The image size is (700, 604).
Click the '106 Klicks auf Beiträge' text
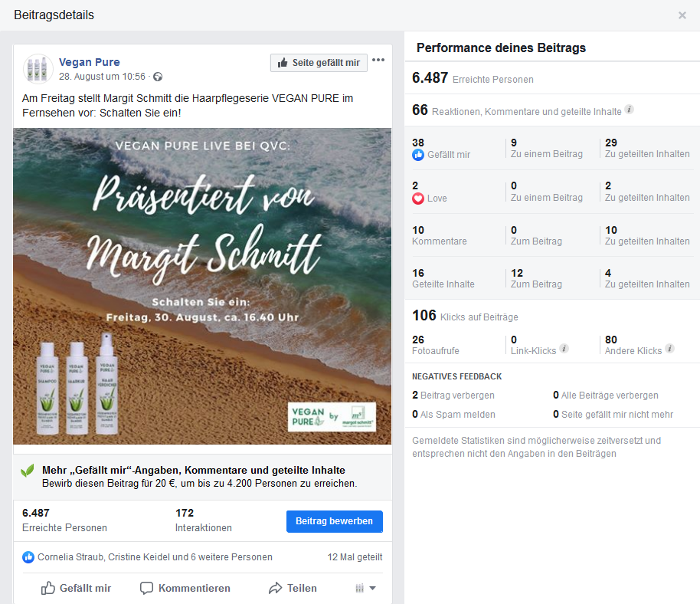click(465, 316)
